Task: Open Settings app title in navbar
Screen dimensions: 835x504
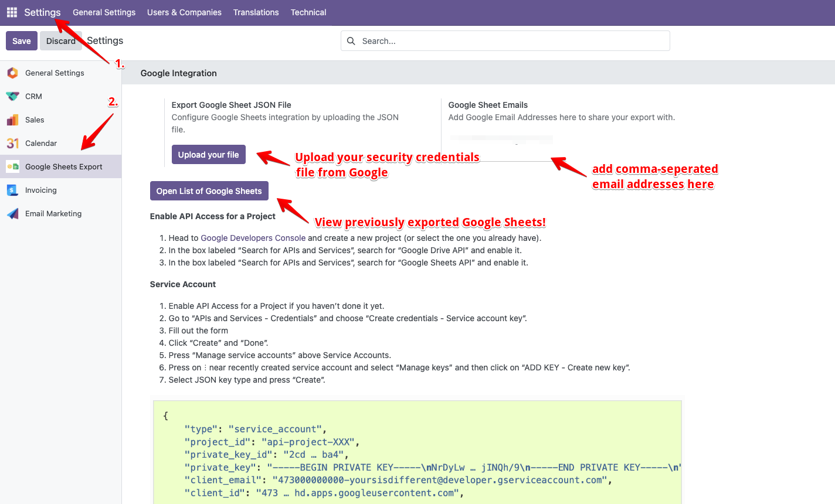Action: click(x=42, y=12)
